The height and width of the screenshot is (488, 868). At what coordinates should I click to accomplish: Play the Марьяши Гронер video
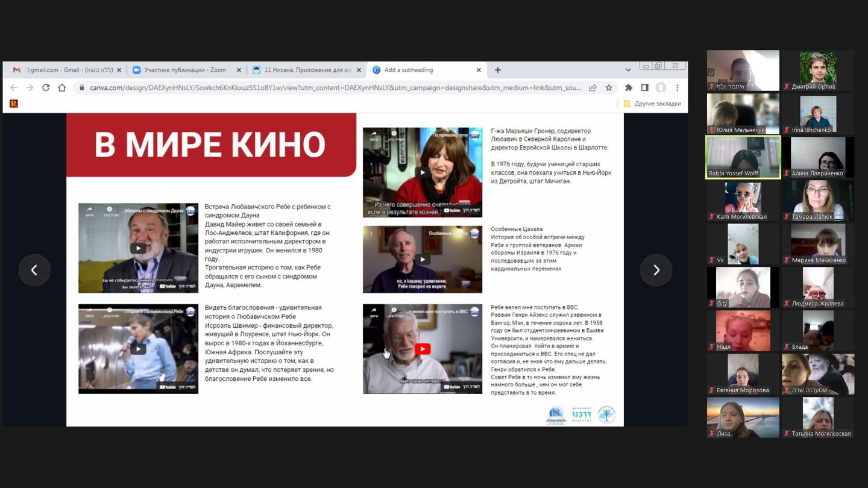[x=423, y=172]
